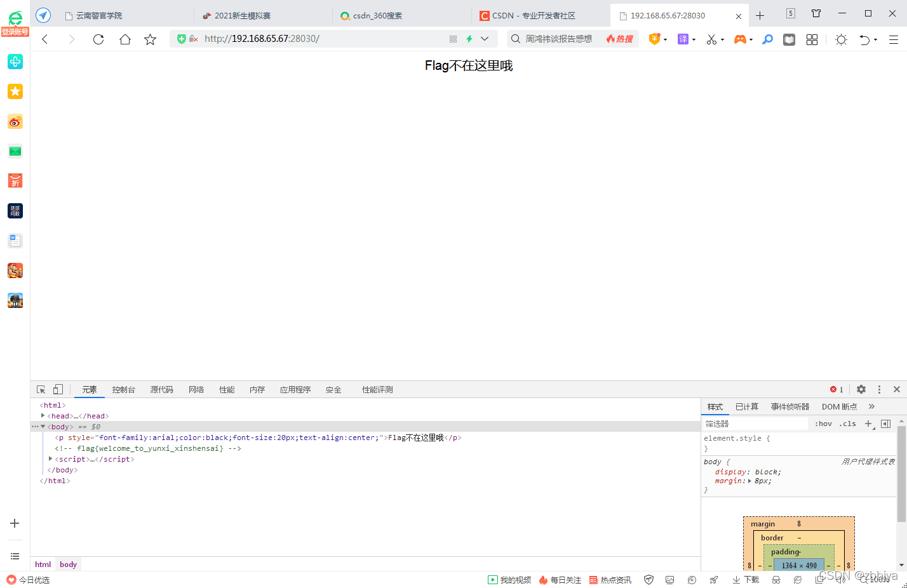Switch to csdn_360搜索 tab
The width and height of the screenshot is (907, 588).
coord(401,15)
